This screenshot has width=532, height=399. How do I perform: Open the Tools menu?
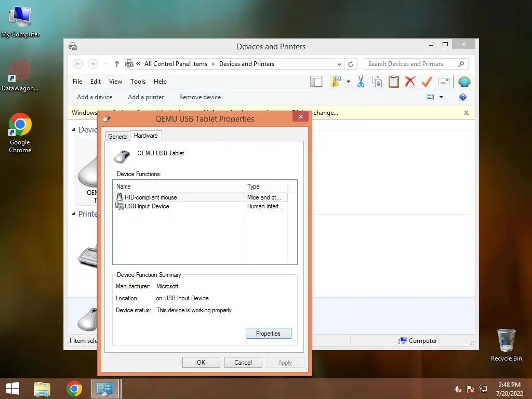pos(138,82)
